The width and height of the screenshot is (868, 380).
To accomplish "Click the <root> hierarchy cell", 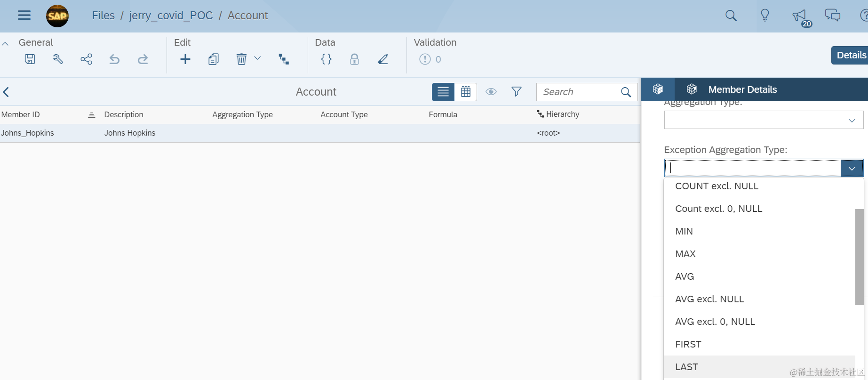I will (549, 133).
